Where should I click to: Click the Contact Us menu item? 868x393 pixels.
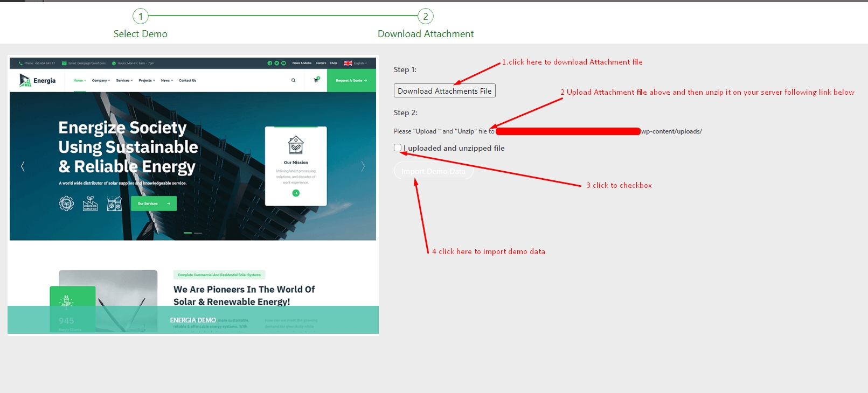pyautogui.click(x=188, y=80)
